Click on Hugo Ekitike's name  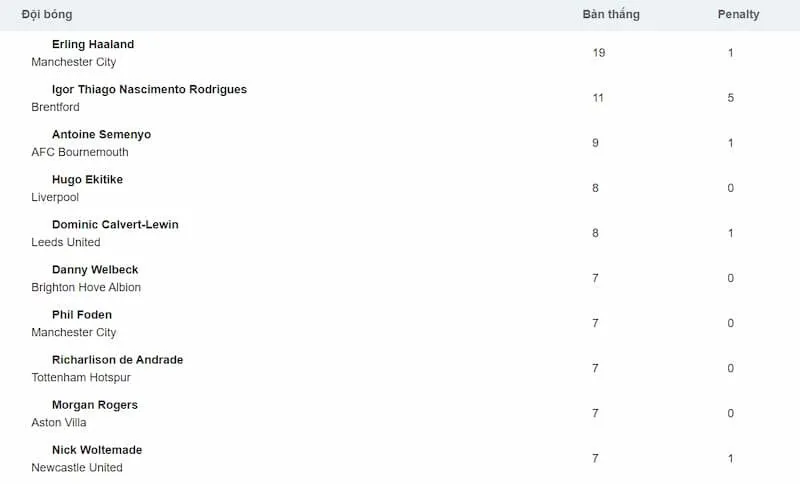pos(87,180)
